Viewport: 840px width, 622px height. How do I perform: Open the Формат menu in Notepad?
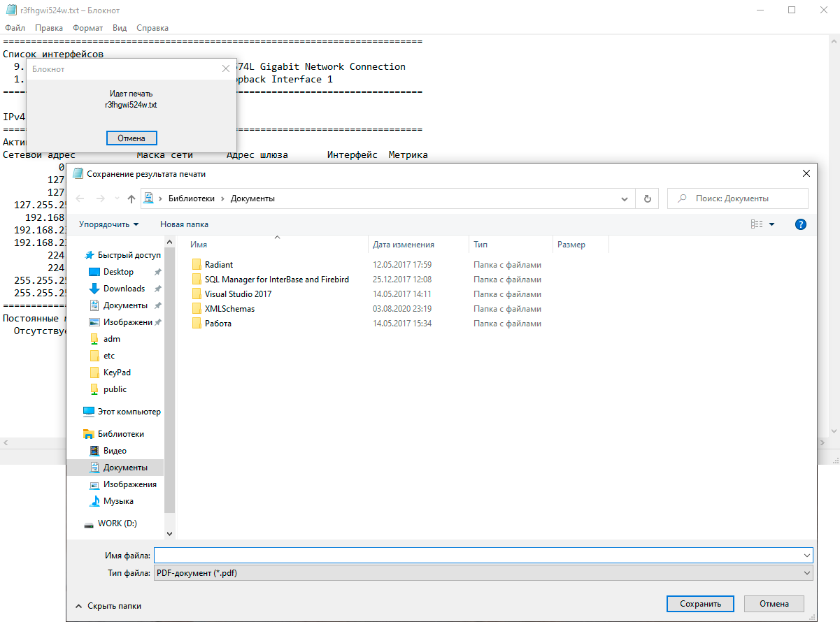click(87, 28)
